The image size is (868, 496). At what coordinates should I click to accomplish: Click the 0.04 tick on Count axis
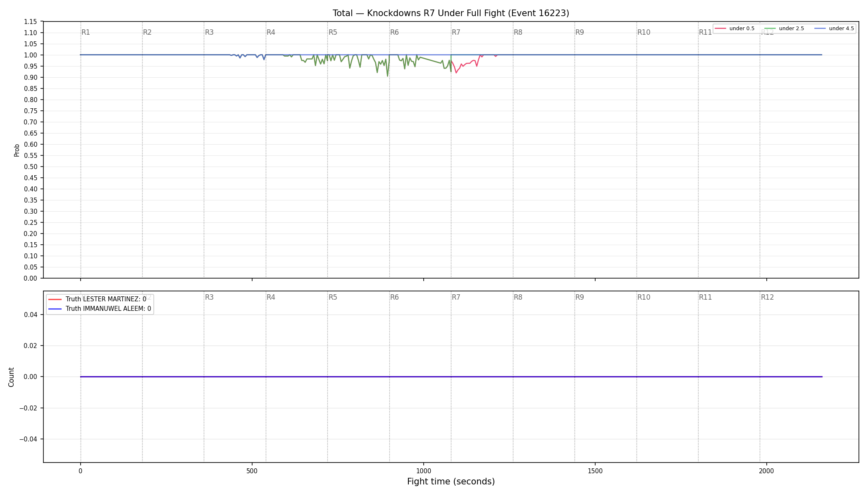pos(31,315)
